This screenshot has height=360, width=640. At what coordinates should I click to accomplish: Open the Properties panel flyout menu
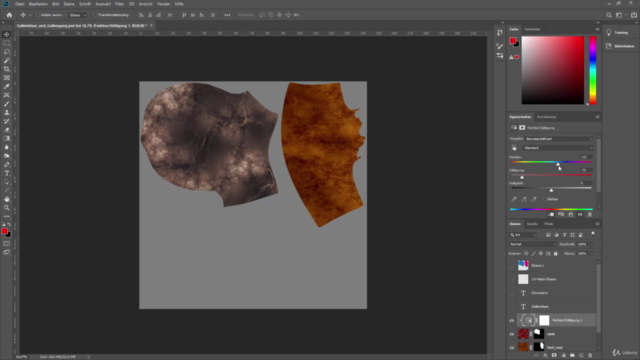coord(597,117)
